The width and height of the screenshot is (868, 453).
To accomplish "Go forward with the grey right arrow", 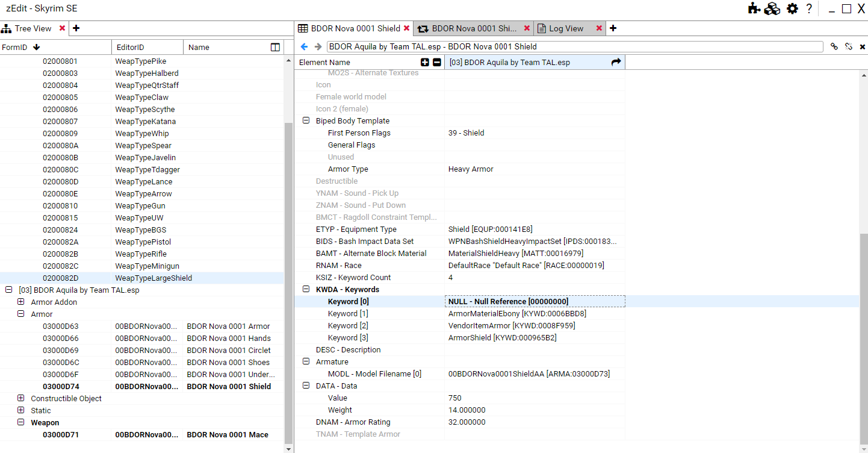I will tap(318, 46).
